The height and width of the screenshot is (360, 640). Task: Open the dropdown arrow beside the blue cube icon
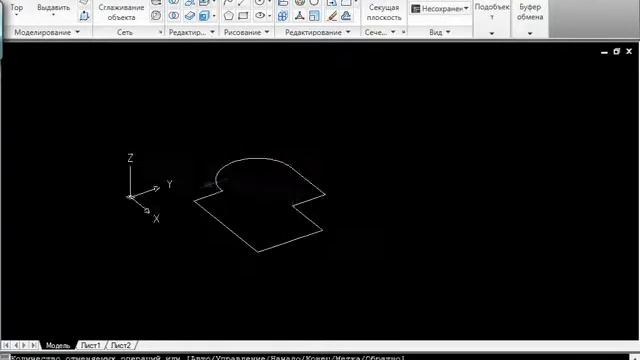214,16
